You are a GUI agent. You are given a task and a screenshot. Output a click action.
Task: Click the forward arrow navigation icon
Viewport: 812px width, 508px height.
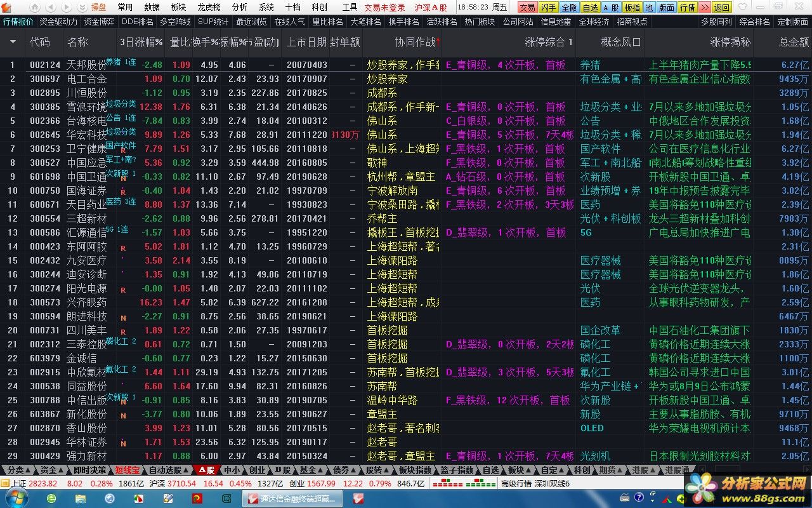(66, 8)
